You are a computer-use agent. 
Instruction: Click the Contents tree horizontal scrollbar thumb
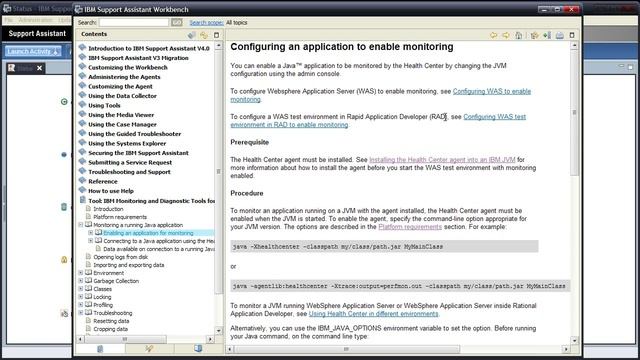[125, 339]
